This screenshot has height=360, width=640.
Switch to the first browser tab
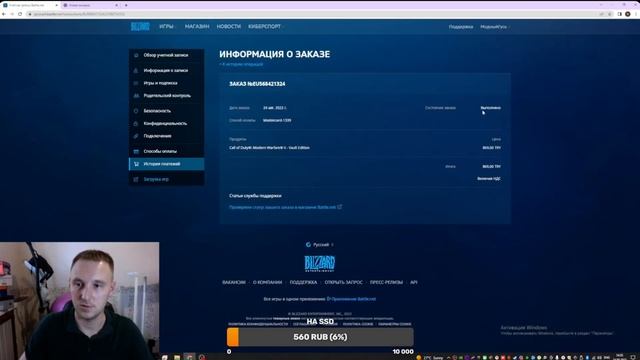(30, 5)
